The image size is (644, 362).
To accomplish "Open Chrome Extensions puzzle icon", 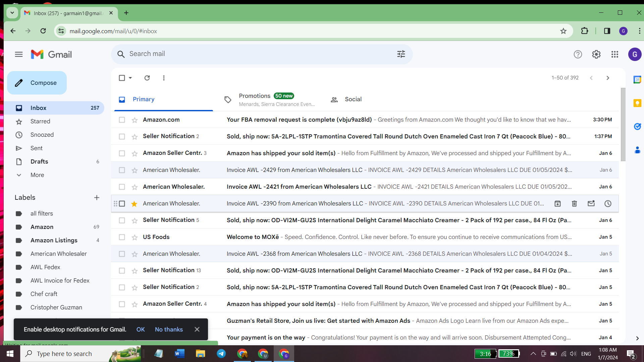I will click(585, 31).
